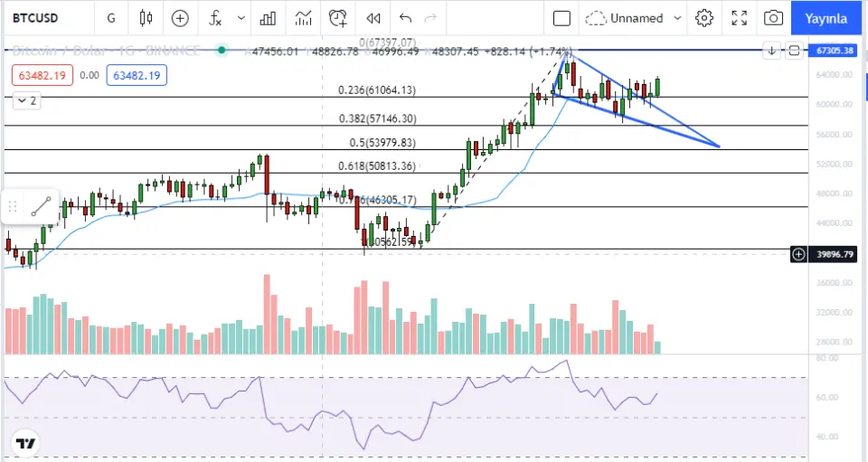
Task: Toggle the layout selection square
Action: (561, 18)
